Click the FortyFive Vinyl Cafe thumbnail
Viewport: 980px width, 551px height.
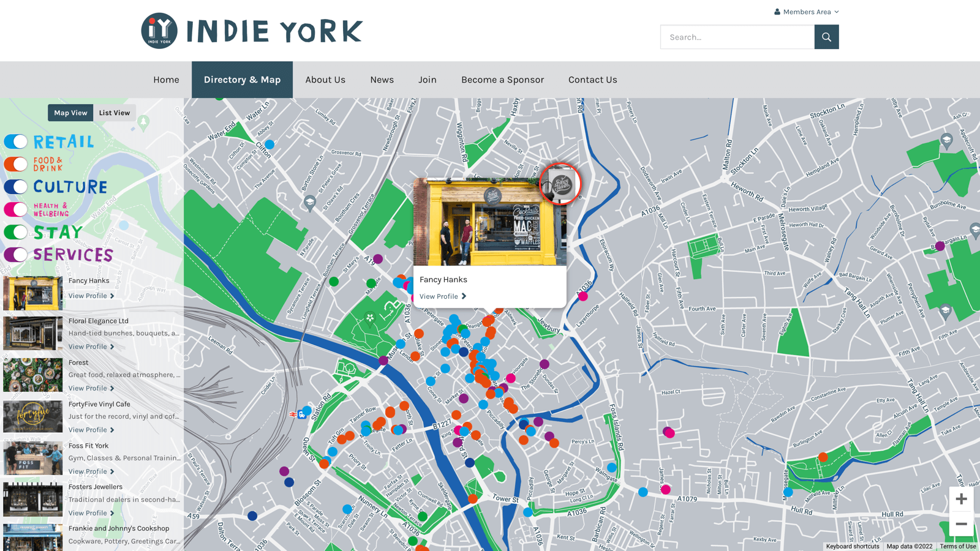pos(33,416)
